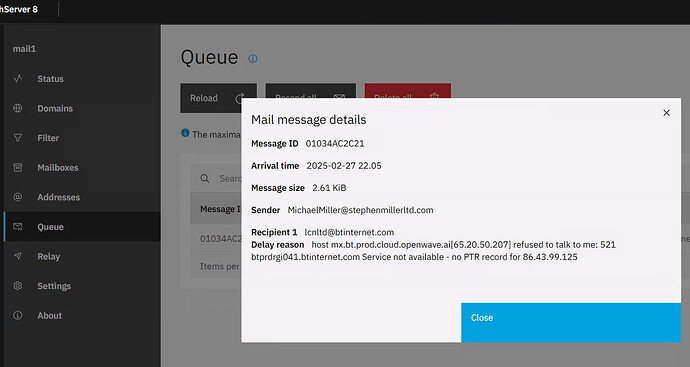Click sender MichaelMiller@stephenmillerltd.com
Screen dimensions: 690x367
coord(360,210)
